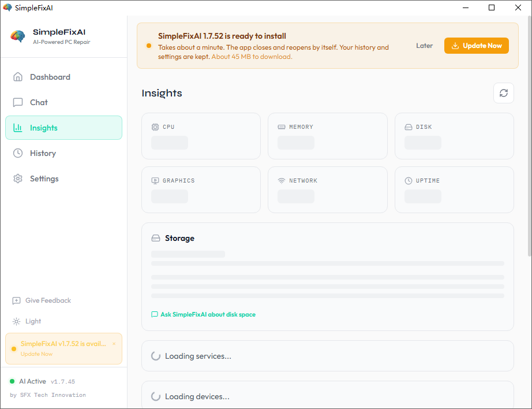Click the CPU chip icon
This screenshot has width=532, height=409.
pos(155,127)
